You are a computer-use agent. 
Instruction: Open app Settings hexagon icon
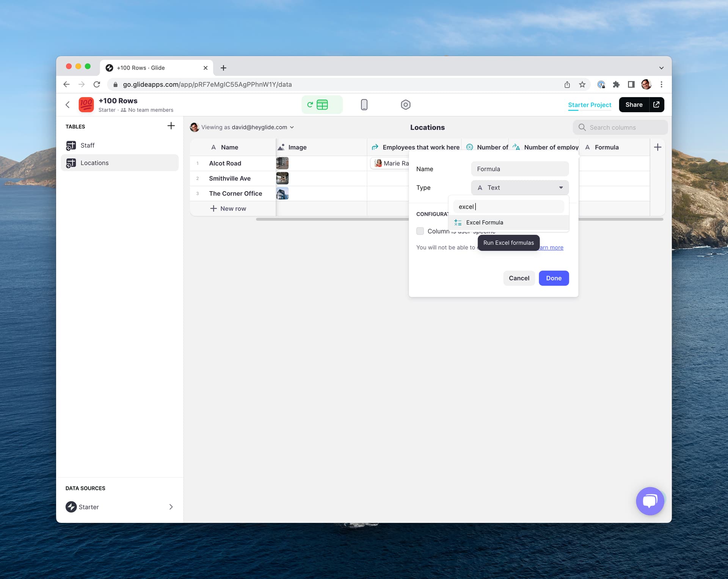click(x=405, y=105)
